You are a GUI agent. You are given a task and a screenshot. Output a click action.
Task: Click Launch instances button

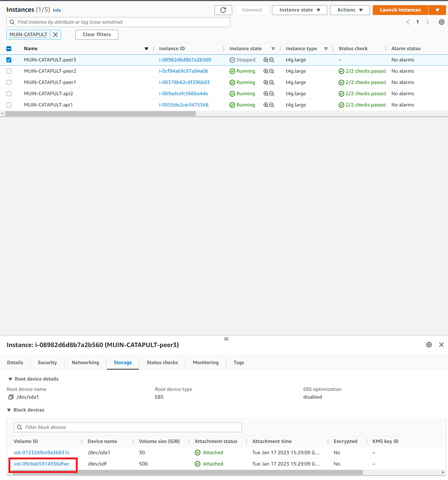click(x=400, y=10)
